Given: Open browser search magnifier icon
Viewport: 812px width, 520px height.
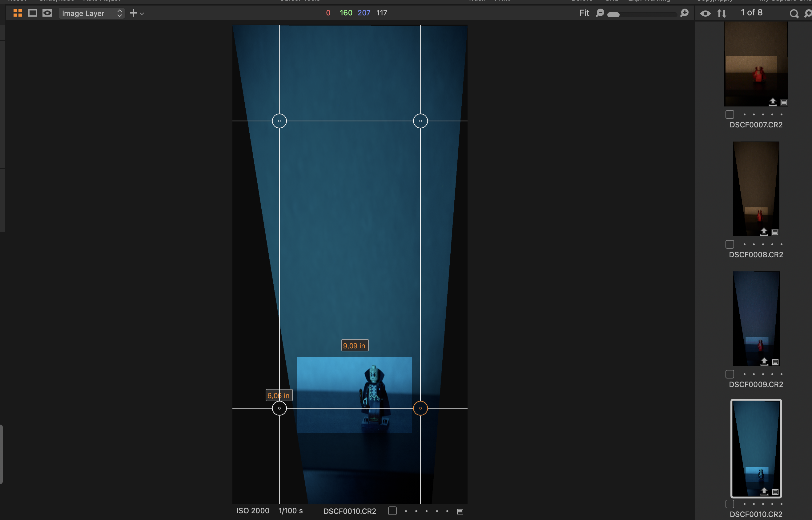Looking at the screenshot, I should (x=794, y=14).
